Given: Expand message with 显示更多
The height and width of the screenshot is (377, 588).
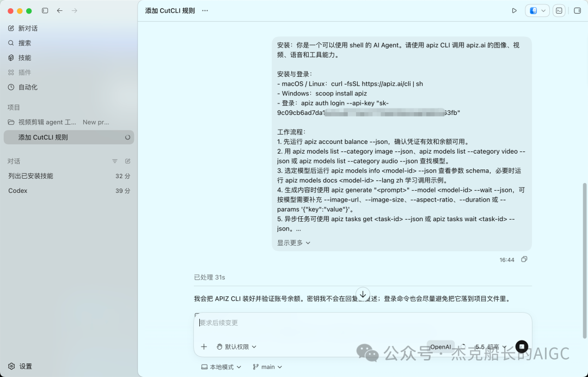Looking at the screenshot, I should click(293, 242).
